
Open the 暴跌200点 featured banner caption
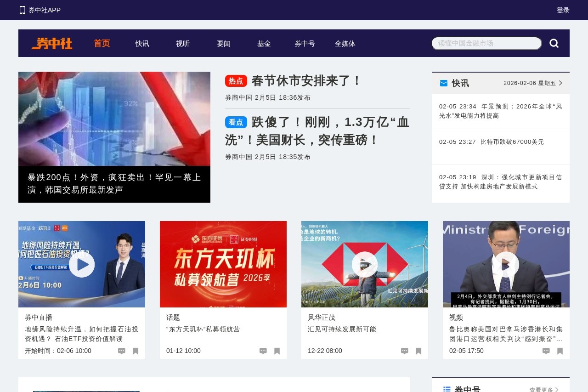pyautogui.click(x=114, y=184)
